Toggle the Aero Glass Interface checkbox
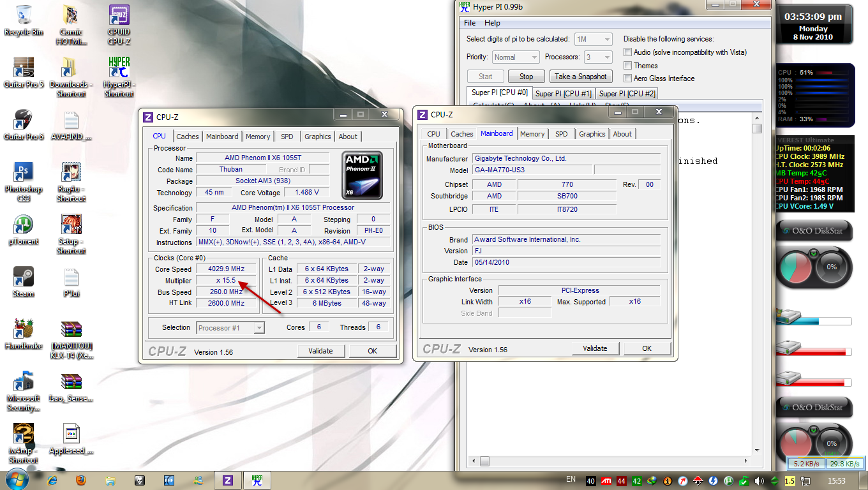The image size is (868, 490). [x=628, y=78]
